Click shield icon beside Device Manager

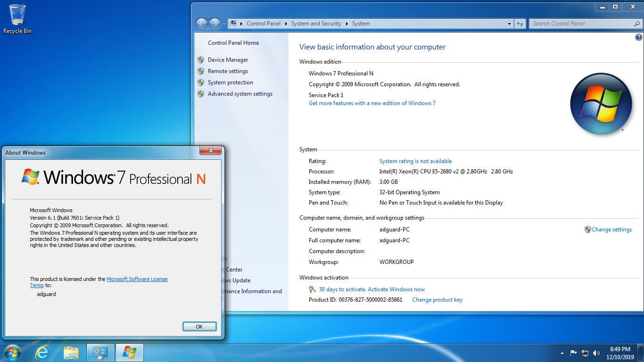200,60
